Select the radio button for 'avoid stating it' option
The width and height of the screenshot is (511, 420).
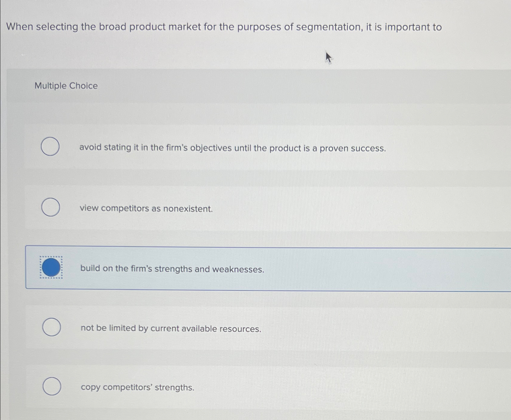(x=51, y=146)
